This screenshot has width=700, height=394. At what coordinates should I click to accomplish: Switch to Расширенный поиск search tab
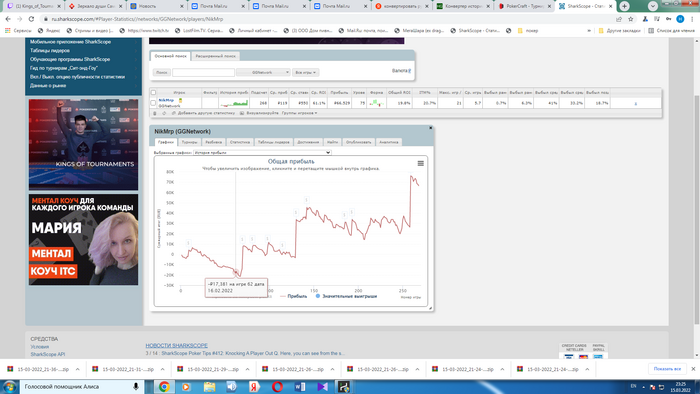[215, 56]
